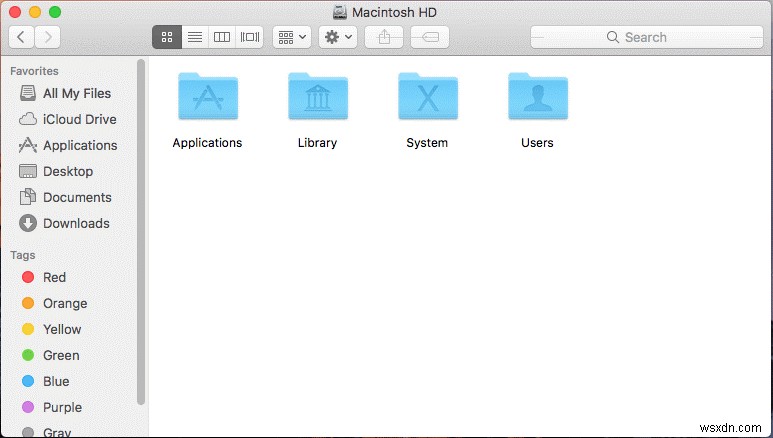Image resolution: width=773 pixels, height=438 pixels.
Task: Click the "Users" folder name label
Action: point(537,143)
